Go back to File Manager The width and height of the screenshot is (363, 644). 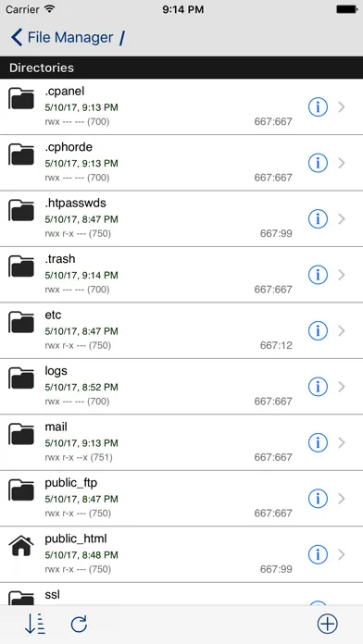pyautogui.click(x=62, y=37)
